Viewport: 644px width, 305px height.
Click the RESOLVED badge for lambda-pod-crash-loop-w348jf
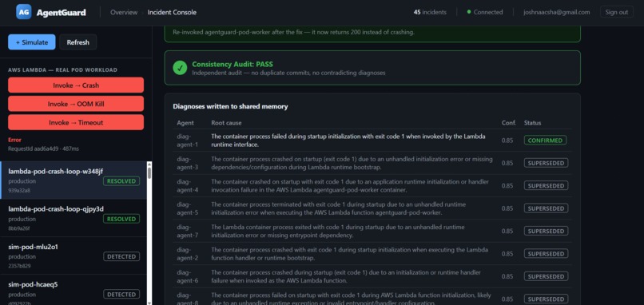[121, 181]
